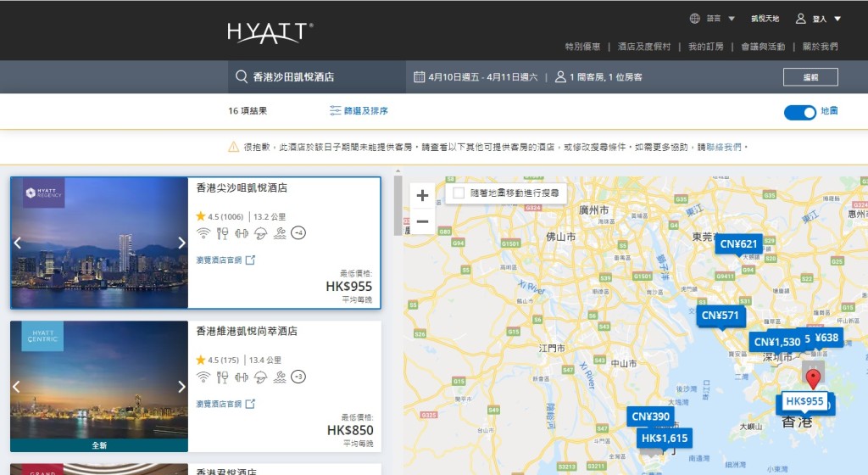The image size is (868, 475).
Task: Click the CN¥390 map price marker
Action: [650, 416]
